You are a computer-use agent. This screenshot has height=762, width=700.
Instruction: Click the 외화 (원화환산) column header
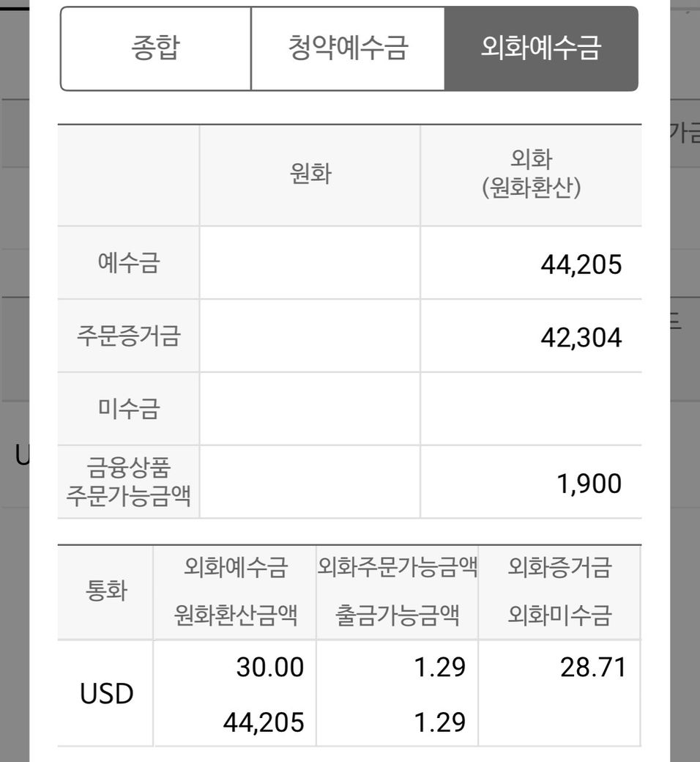pyautogui.click(x=532, y=174)
